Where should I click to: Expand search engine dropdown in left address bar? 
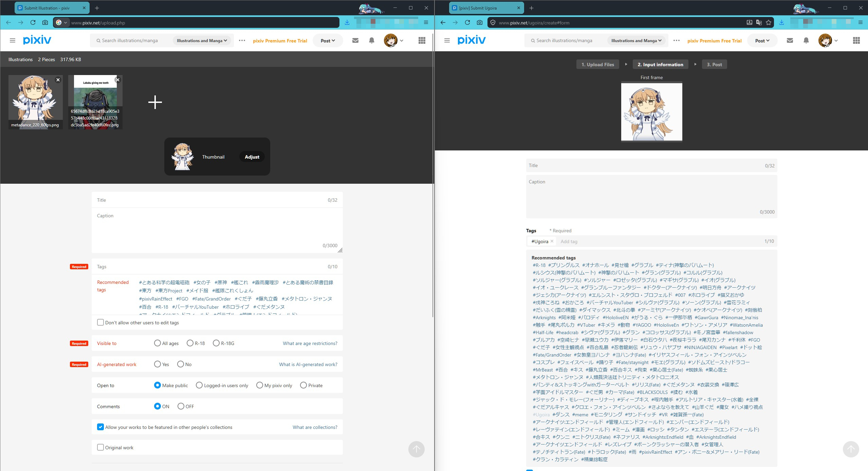62,22
